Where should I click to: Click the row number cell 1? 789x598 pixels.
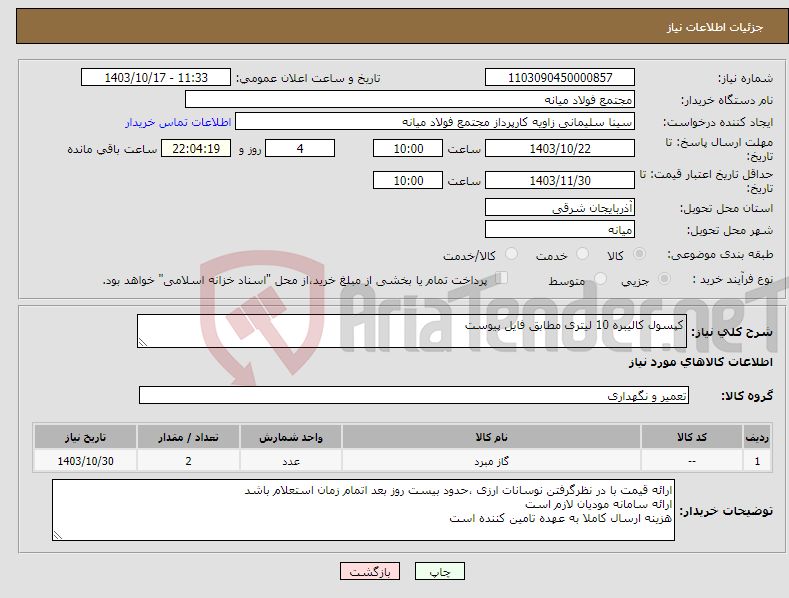pyautogui.click(x=757, y=461)
